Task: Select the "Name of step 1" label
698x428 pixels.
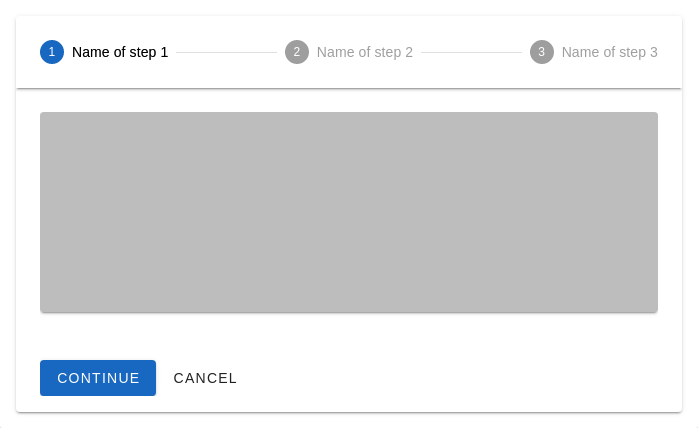Action: point(120,52)
